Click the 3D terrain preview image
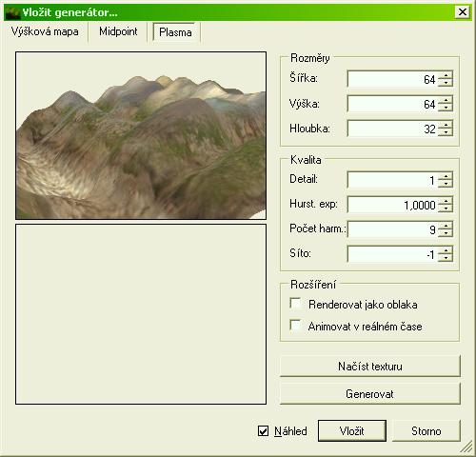The height and width of the screenshot is (457, 476). 141,135
